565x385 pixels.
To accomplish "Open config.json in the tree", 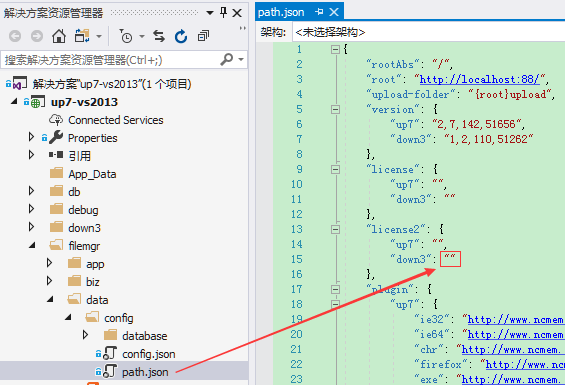I will click(148, 354).
